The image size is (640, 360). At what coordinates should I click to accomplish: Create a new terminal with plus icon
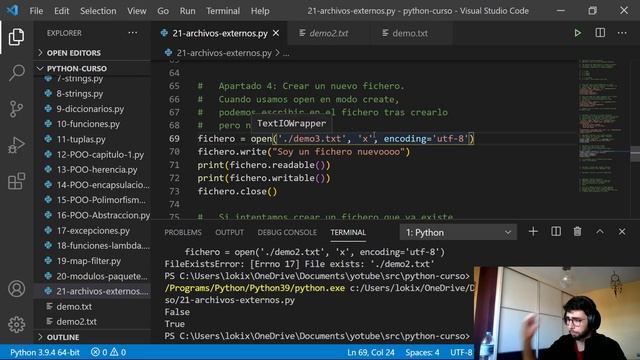[x=533, y=232]
